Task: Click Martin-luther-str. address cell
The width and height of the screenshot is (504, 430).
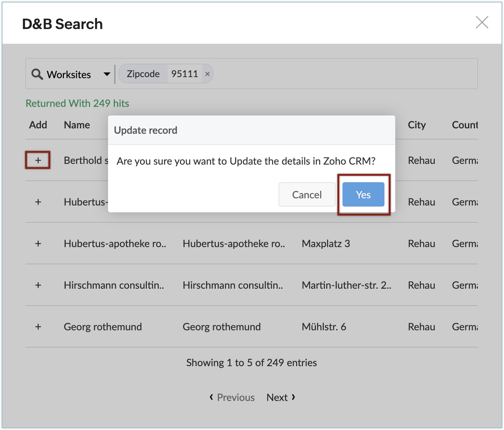Action: (346, 285)
